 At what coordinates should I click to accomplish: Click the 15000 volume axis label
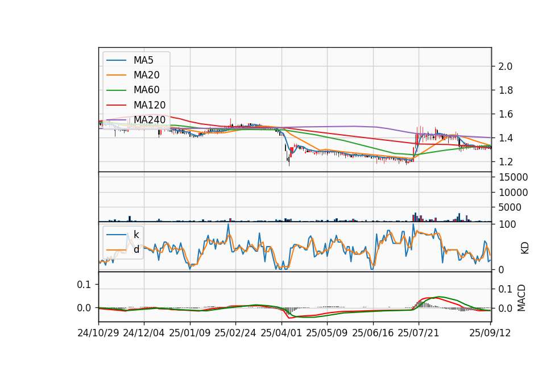coord(513,177)
